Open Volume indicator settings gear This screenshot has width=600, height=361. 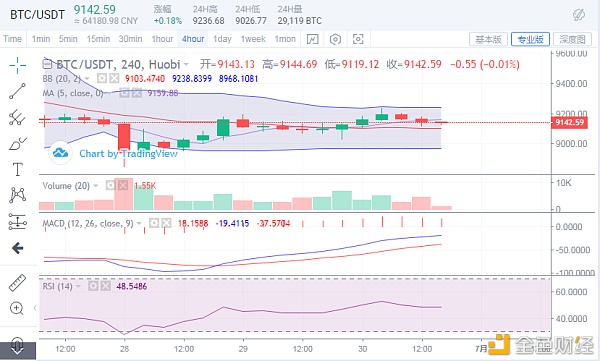tap(111, 186)
